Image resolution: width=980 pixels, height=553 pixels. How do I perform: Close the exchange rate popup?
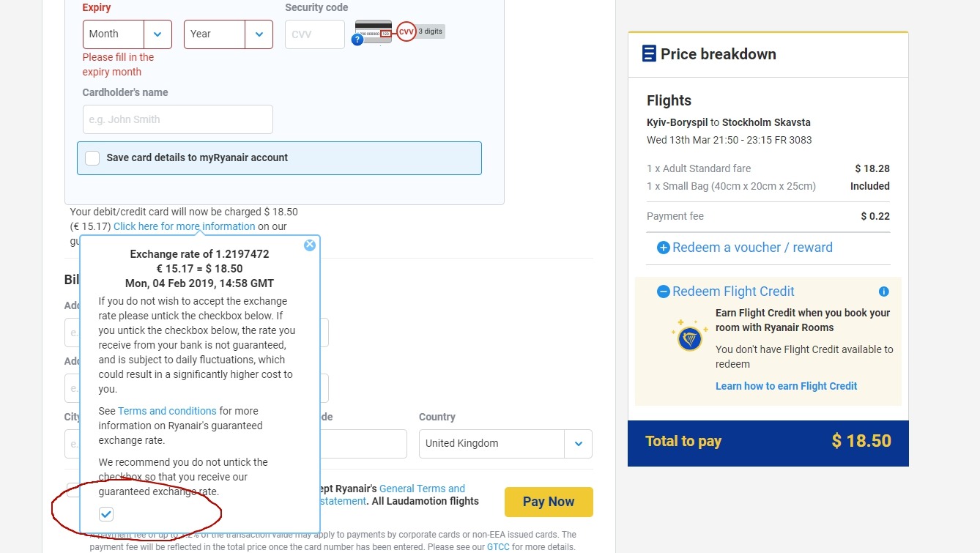click(x=310, y=245)
